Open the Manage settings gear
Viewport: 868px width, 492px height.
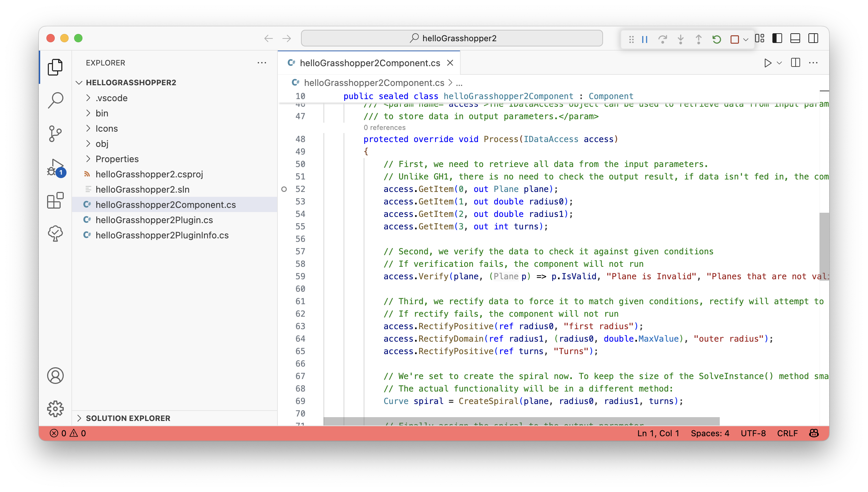pyautogui.click(x=55, y=409)
